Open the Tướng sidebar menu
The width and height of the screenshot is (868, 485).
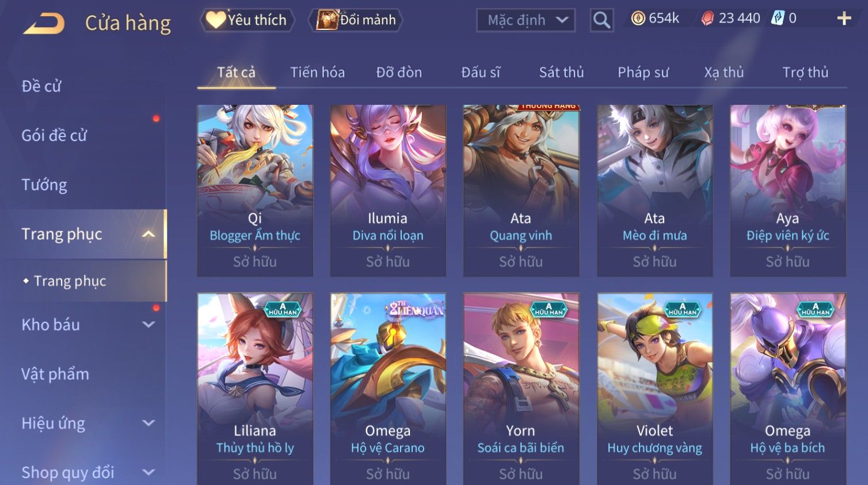tap(44, 184)
